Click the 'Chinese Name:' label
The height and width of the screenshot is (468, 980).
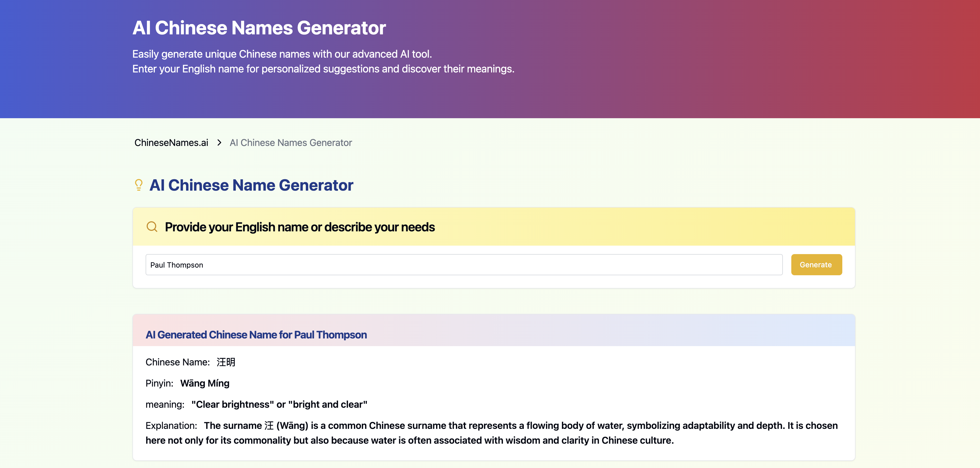pos(178,362)
